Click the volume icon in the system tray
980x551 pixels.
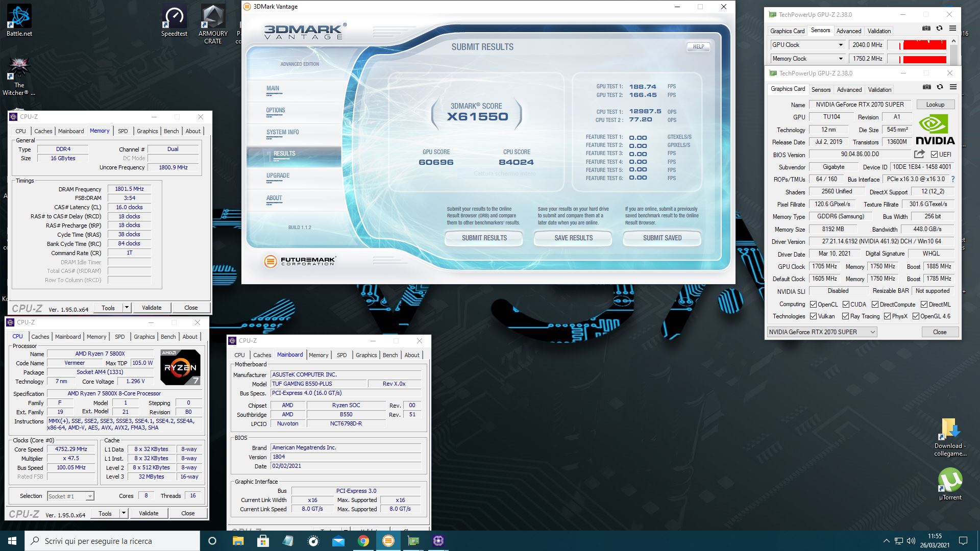pos(911,541)
